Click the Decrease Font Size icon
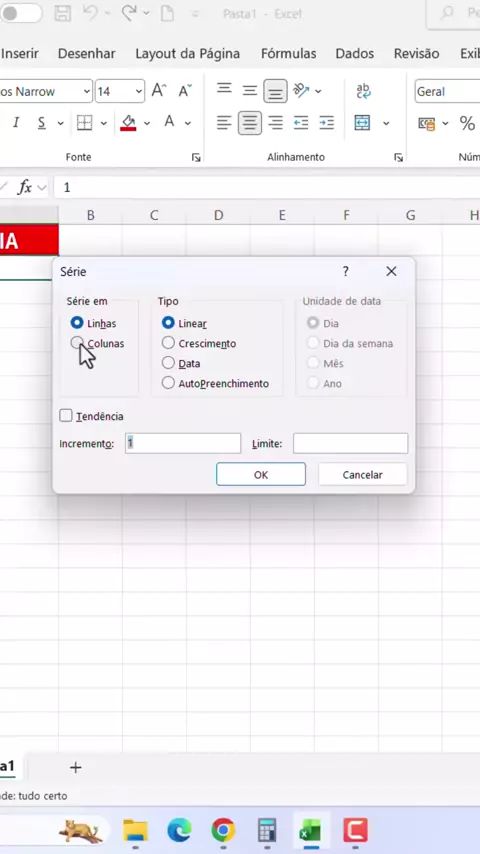Screen dimensions: 480x854 coord(185,90)
